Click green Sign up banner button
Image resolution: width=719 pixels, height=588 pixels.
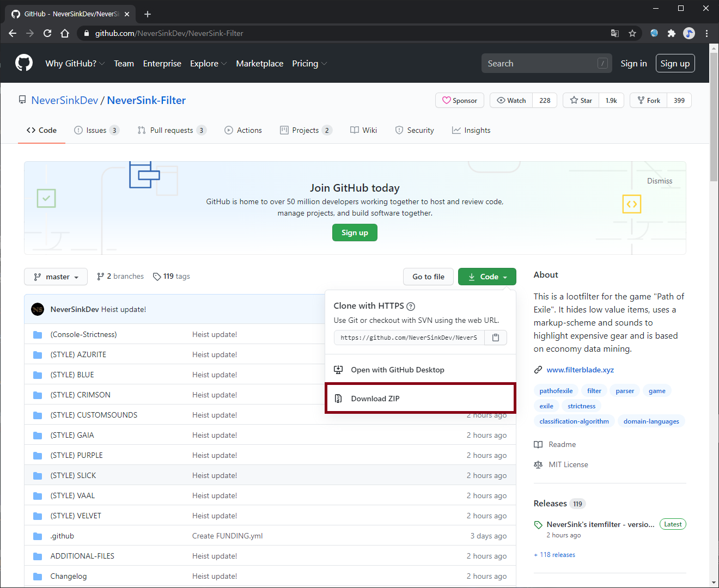(x=355, y=232)
